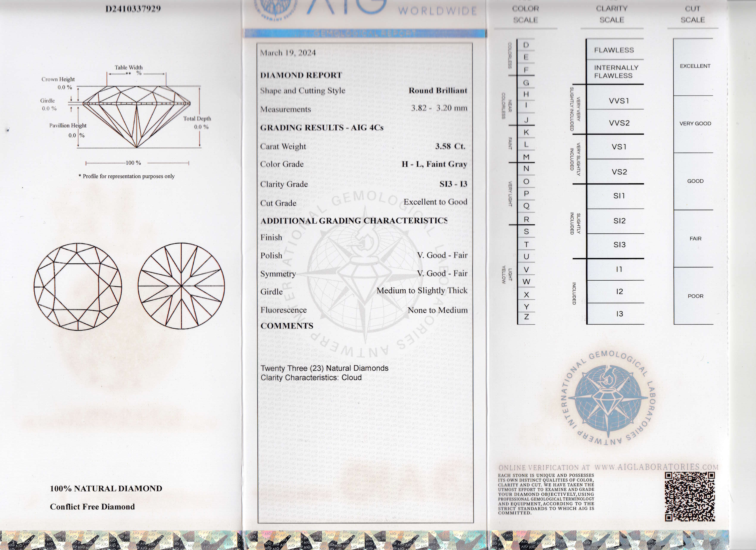Image resolution: width=756 pixels, height=550 pixels.
Task: Click the "100% NATURAL DIAMOND" statement
Action: [106, 488]
